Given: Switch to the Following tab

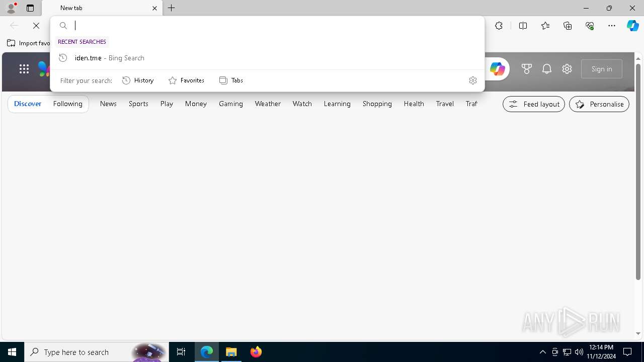Looking at the screenshot, I should [x=67, y=104].
